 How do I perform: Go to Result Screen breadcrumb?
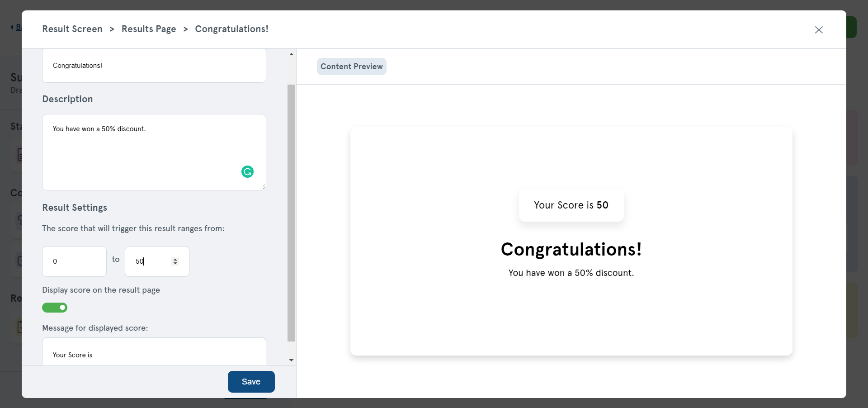[x=72, y=29]
